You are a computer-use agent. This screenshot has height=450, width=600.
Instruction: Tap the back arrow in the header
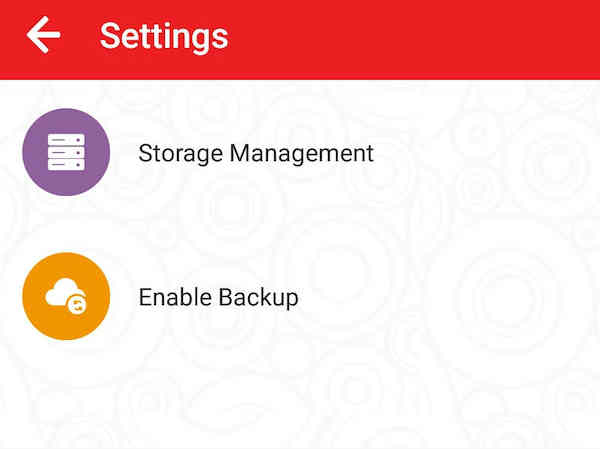43,35
